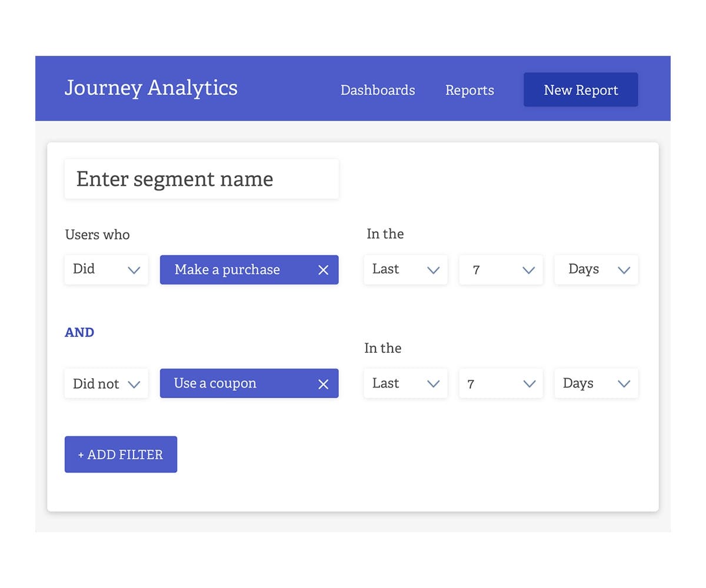706x588 pixels.
Task: Go to Dashboards in the navigation
Action: tap(378, 91)
